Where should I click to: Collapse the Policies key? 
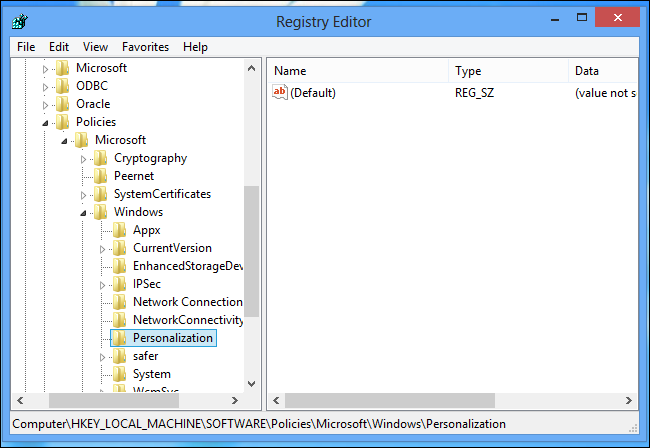click(45, 123)
